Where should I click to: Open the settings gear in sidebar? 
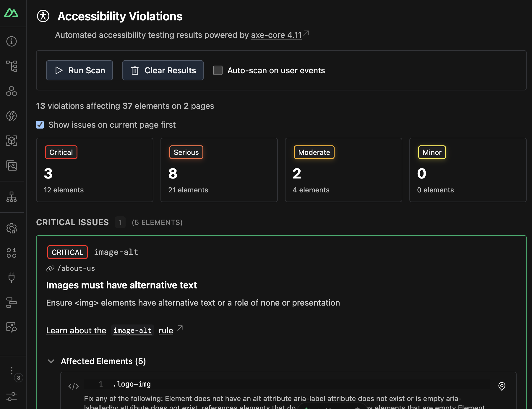pos(12,228)
